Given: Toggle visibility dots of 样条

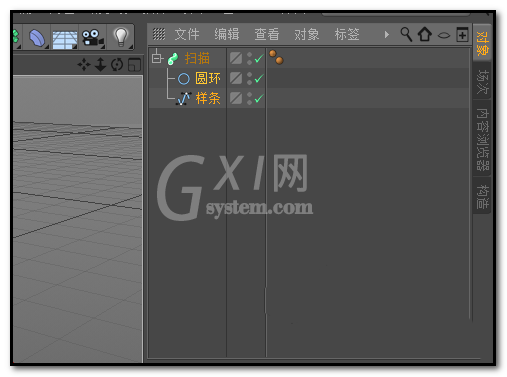Looking at the screenshot, I should click(x=249, y=98).
